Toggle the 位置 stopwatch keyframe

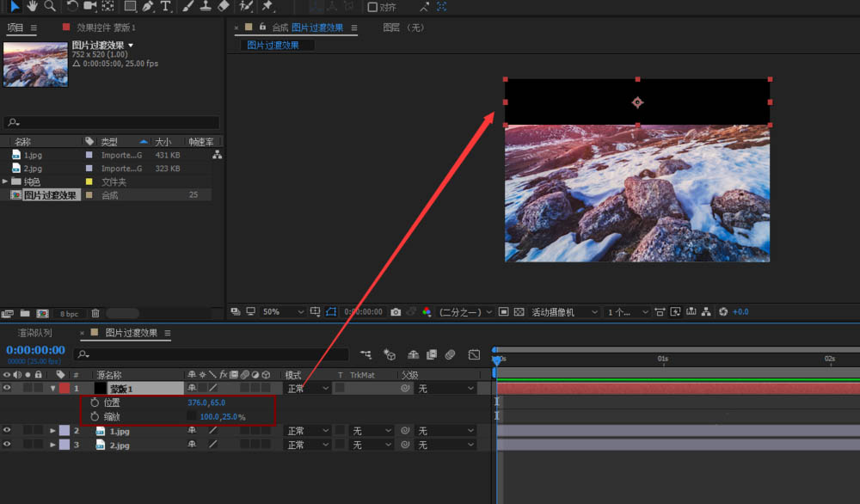point(95,403)
